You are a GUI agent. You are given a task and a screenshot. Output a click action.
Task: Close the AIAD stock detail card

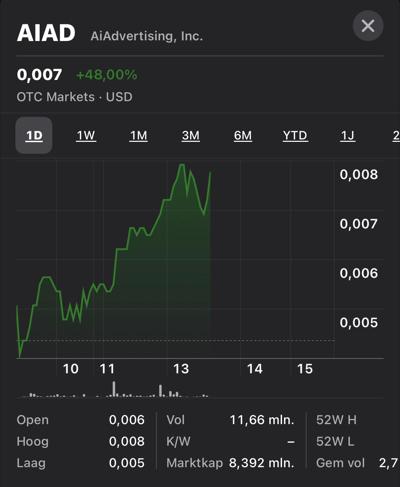pyautogui.click(x=368, y=26)
